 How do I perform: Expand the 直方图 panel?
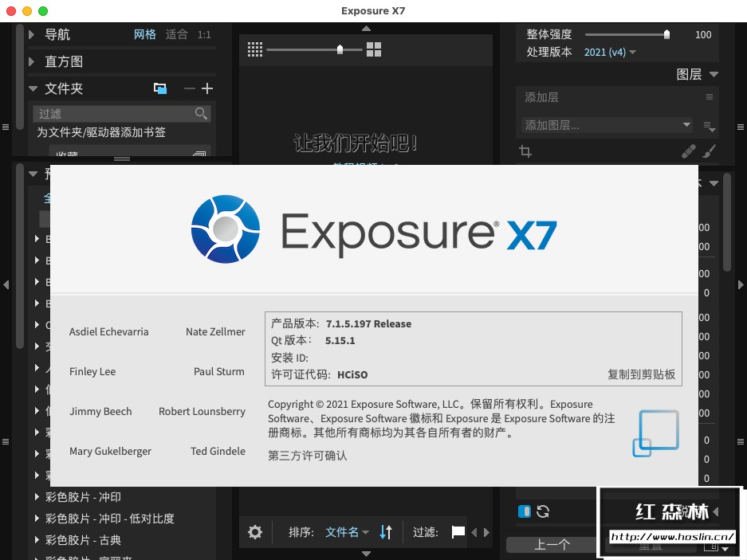pos(31,61)
